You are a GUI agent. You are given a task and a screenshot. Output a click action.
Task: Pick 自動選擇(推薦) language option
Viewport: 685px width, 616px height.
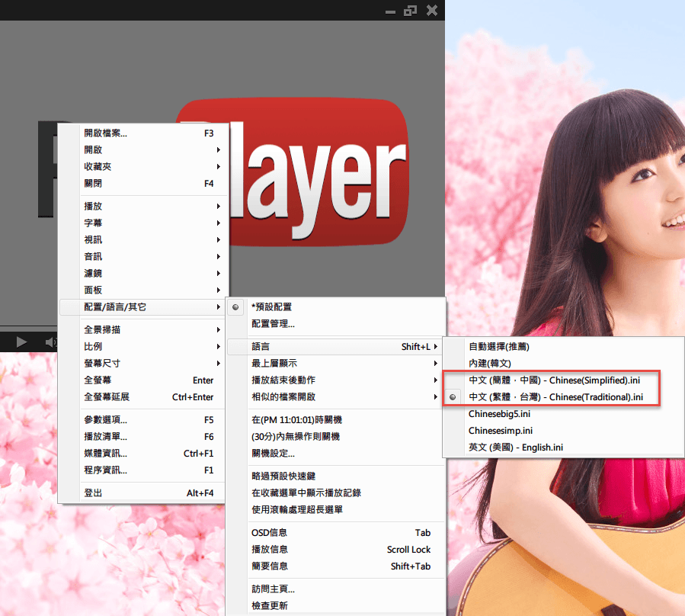(x=499, y=346)
